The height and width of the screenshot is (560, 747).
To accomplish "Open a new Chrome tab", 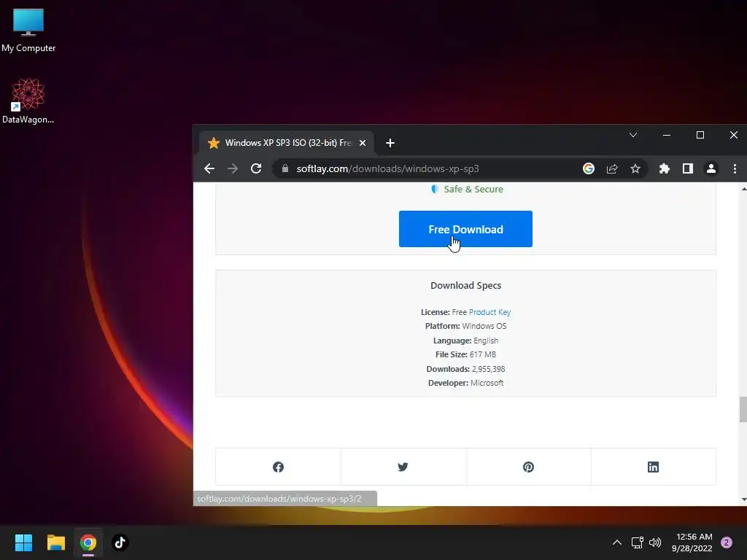I will pyautogui.click(x=390, y=143).
